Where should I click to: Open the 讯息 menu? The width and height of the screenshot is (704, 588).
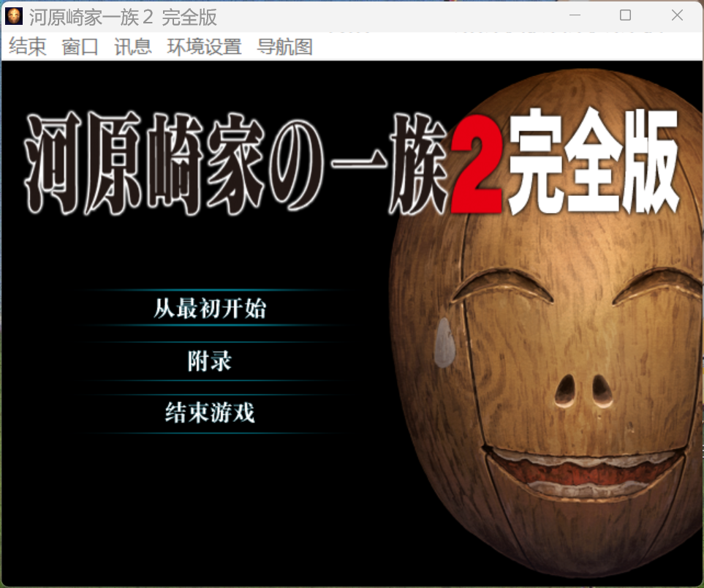coord(132,47)
